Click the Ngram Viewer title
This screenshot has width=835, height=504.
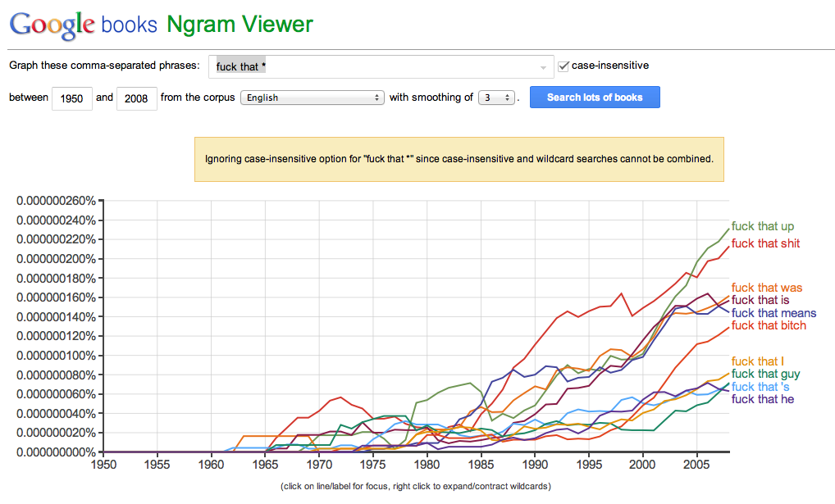coord(240,25)
